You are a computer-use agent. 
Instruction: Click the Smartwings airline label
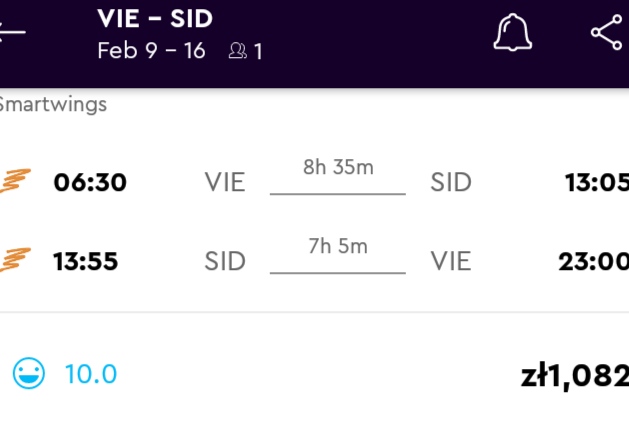pos(53,104)
